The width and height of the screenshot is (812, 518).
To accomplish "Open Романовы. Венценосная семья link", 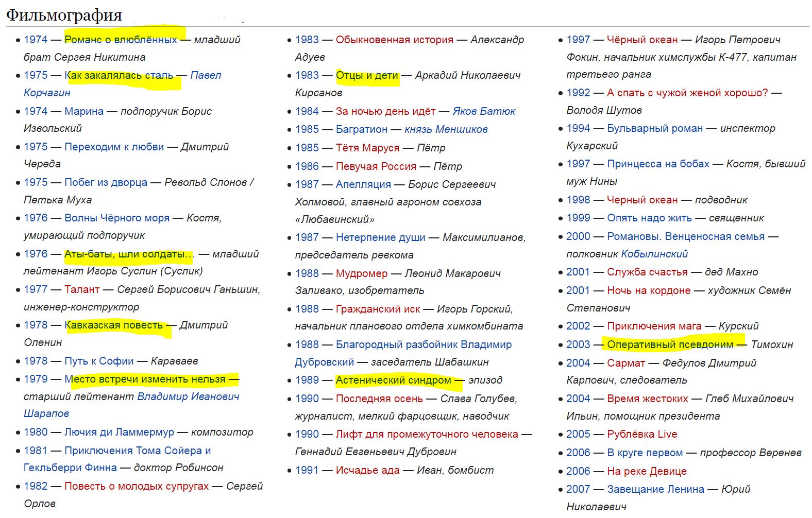I will (x=686, y=236).
